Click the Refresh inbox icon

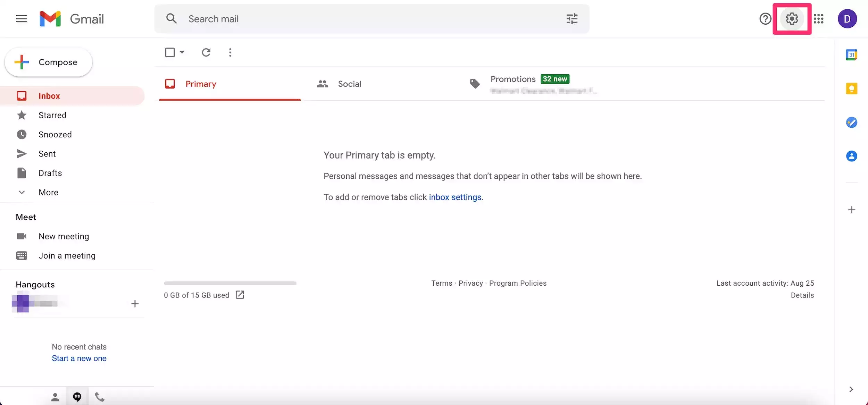point(206,52)
